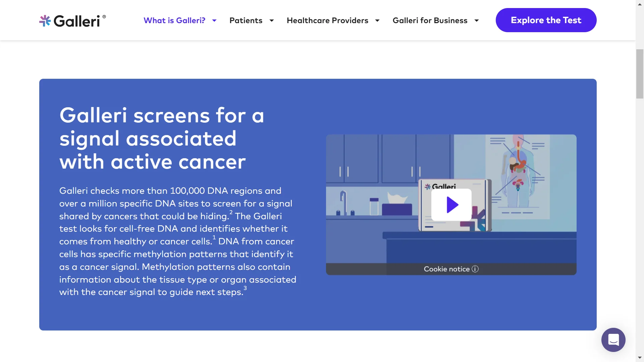Image resolution: width=644 pixels, height=362 pixels.
Task: Click the Galleri logo in header
Action: coord(72,21)
